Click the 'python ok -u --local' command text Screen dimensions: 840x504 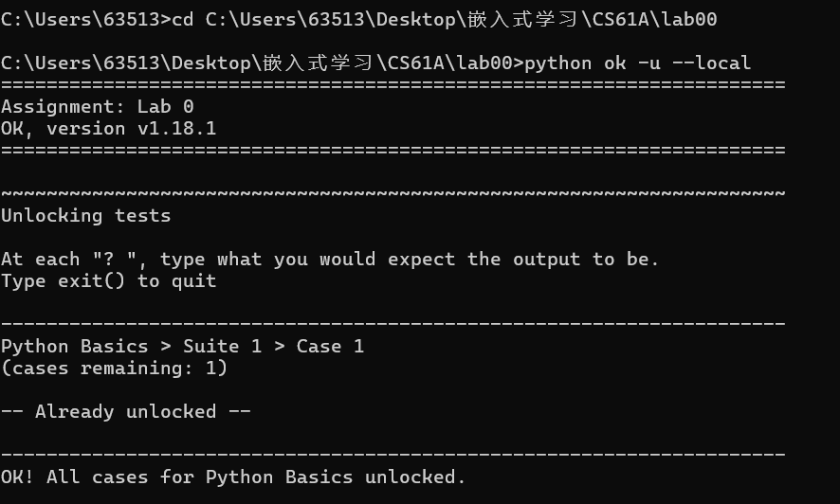click(x=637, y=63)
